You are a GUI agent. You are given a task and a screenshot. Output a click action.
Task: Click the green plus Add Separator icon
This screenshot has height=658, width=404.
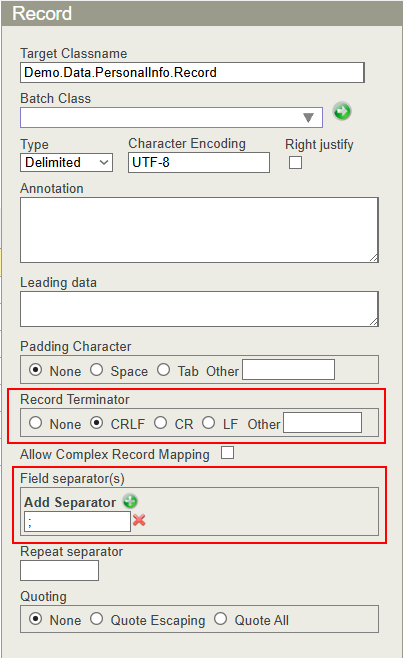[130, 501]
